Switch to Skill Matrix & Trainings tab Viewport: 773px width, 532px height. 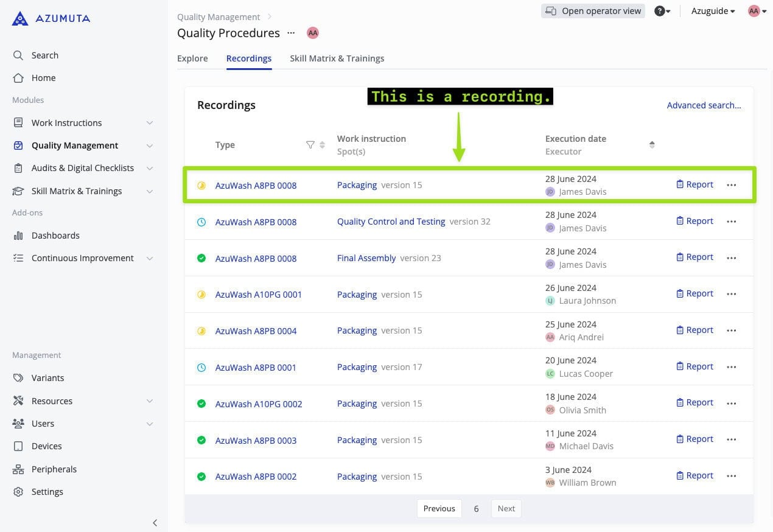[337, 58]
